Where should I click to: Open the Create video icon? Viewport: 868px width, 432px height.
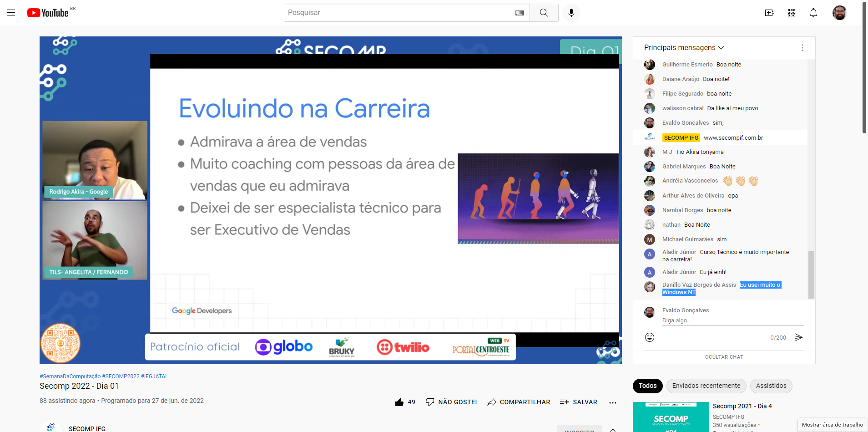[770, 13]
